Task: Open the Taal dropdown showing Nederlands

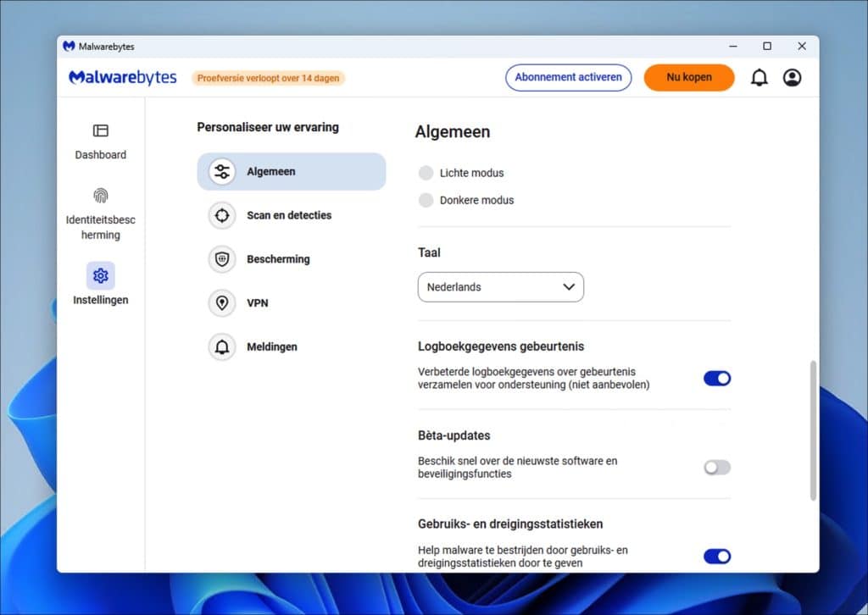Action: pyautogui.click(x=500, y=287)
